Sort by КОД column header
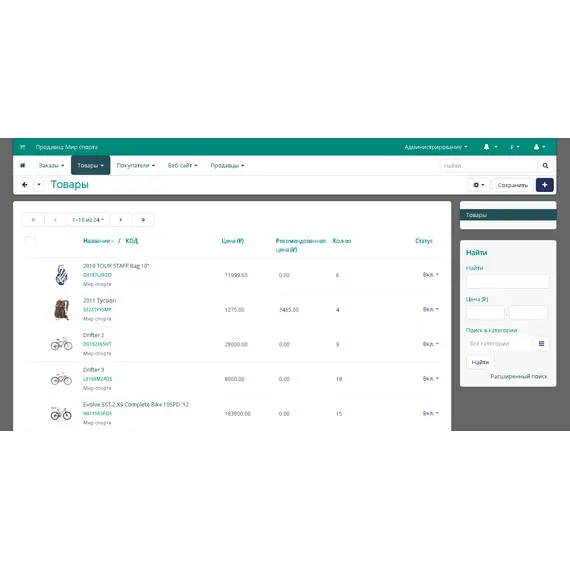The height and width of the screenshot is (570, 570). click(132, 241)
